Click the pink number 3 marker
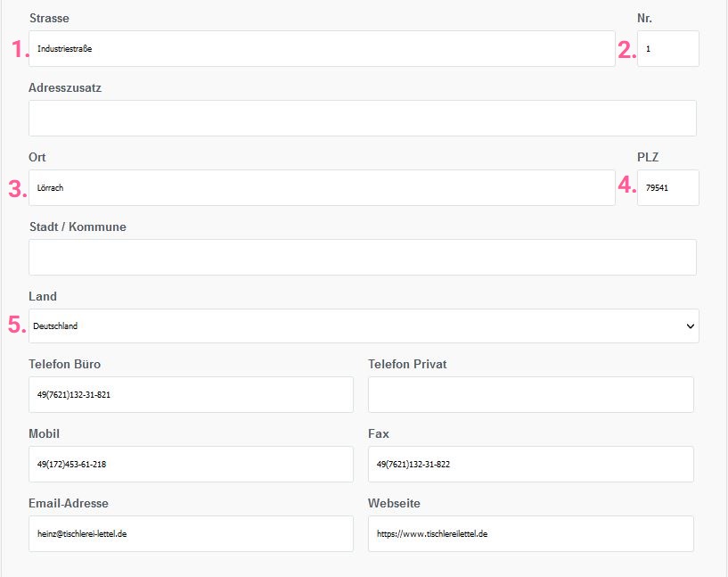This screenshot has height=577, width=728. coord(18,189)
